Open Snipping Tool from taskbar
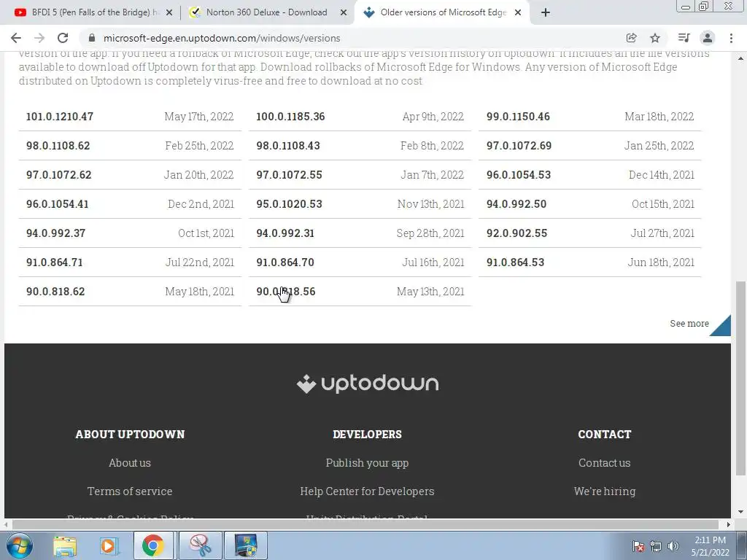747x560 pixels. [201, 545]
